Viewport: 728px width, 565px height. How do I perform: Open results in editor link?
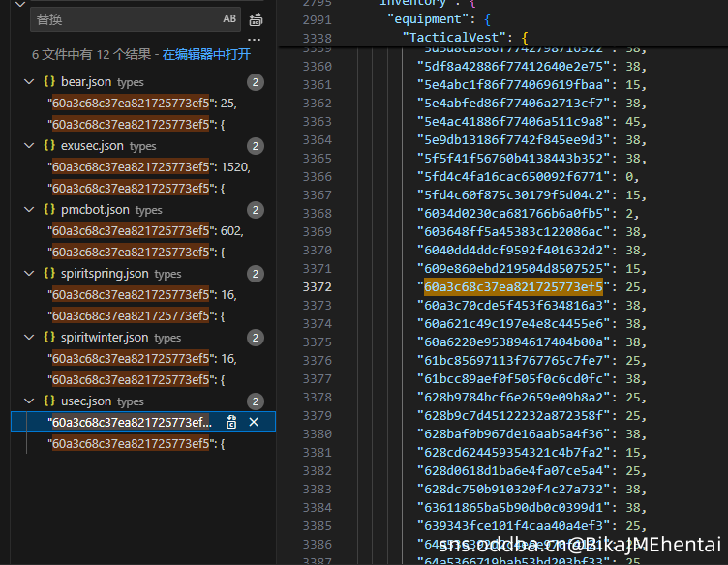(x=206, y=54)
